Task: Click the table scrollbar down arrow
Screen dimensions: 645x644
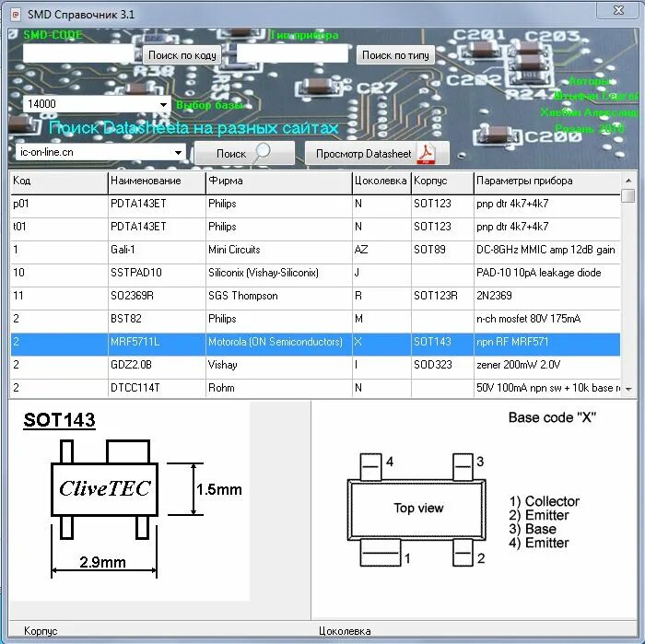Action: click(x=628, y=389)
